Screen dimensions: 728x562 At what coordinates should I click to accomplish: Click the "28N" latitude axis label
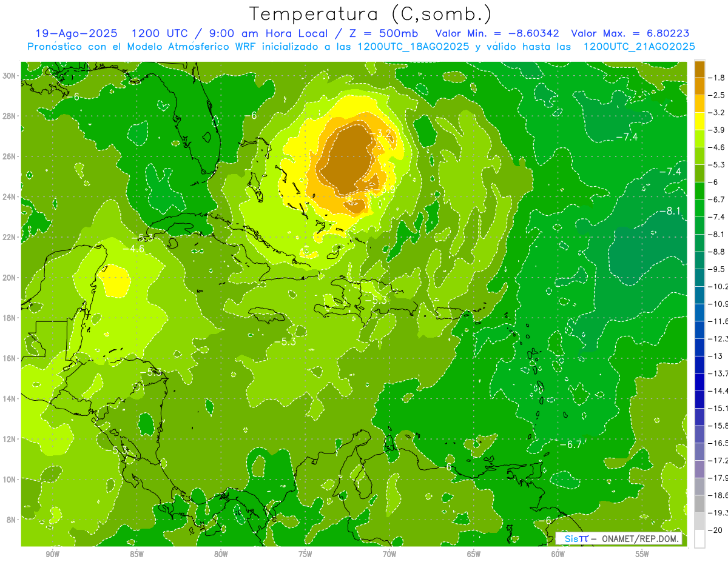10,116
